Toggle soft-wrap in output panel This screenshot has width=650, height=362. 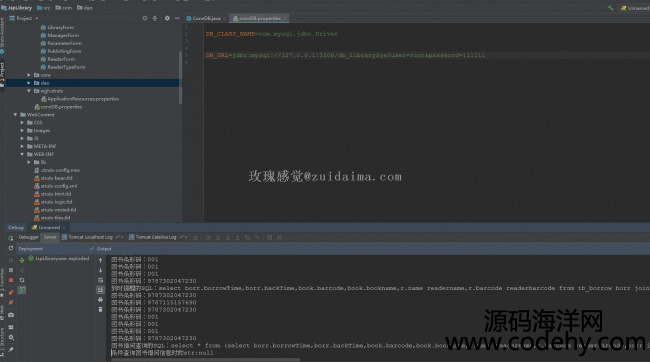pyautogui.click(x=100, y=280)
